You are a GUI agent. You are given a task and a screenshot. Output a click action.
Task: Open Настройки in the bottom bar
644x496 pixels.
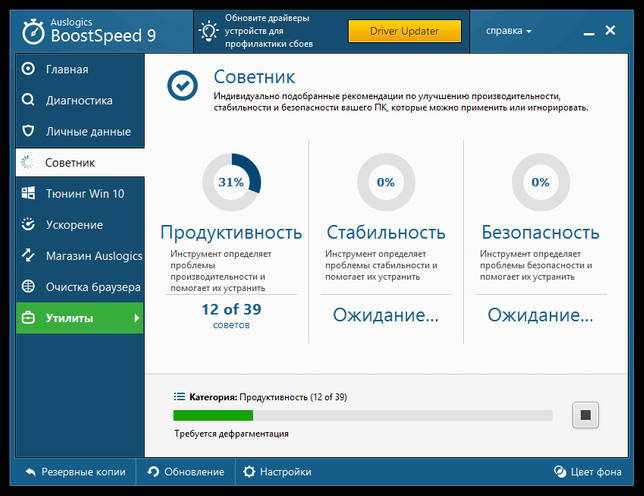point(277,472)
